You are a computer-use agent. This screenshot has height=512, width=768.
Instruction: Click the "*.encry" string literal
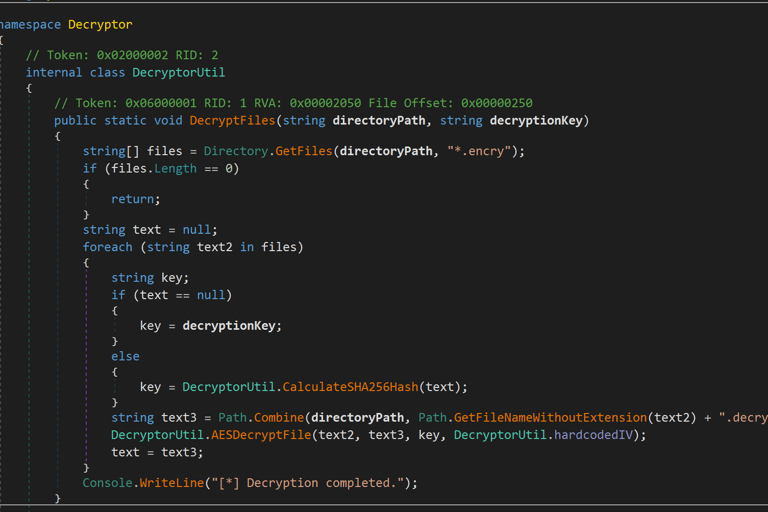coord(479,151)
